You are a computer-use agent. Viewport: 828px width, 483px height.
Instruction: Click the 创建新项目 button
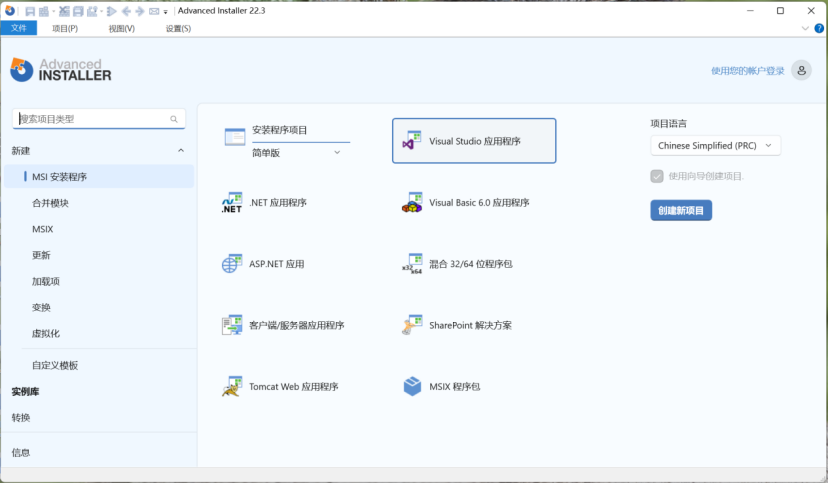point(681,211)
